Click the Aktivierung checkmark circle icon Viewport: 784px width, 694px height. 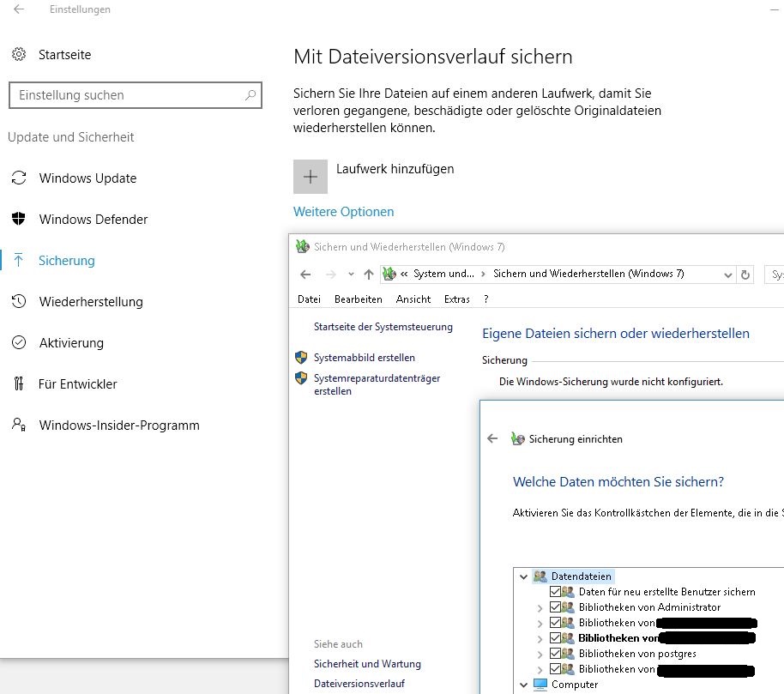(x=19, y=342)
